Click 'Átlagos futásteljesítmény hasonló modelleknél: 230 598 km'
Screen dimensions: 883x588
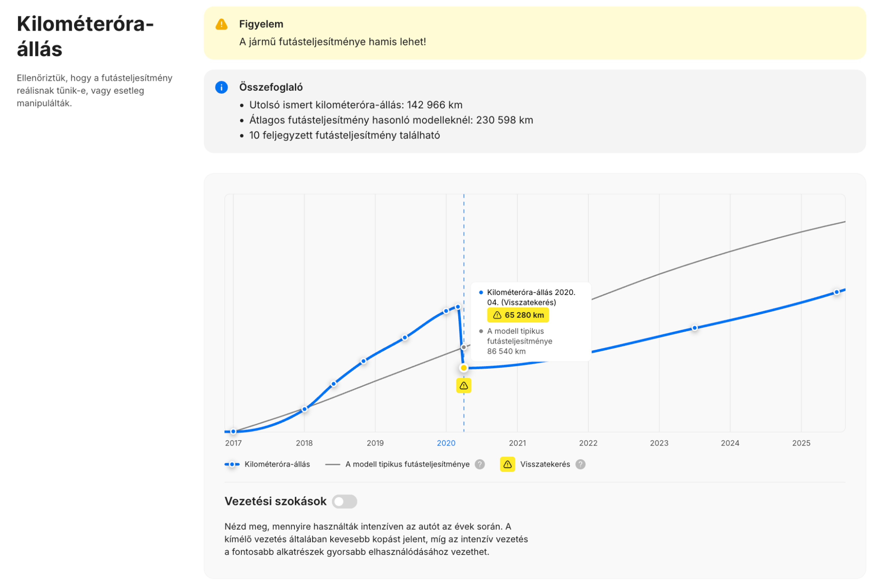tap(391, 120)
